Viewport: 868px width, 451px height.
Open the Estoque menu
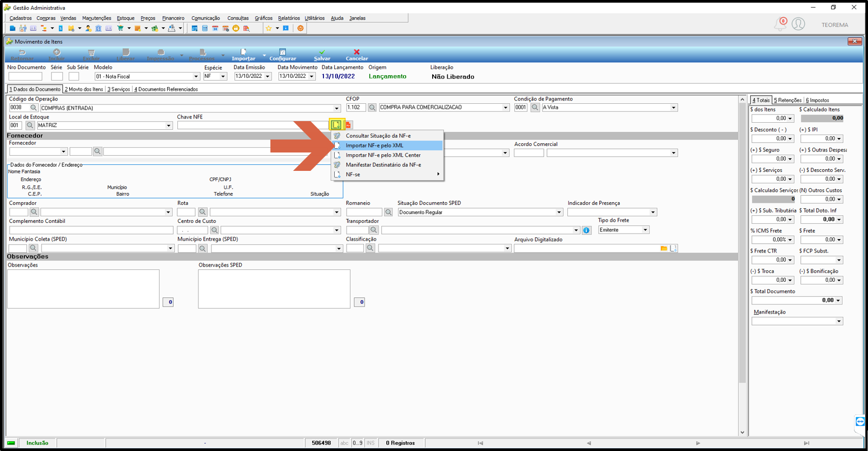[125, 18]
